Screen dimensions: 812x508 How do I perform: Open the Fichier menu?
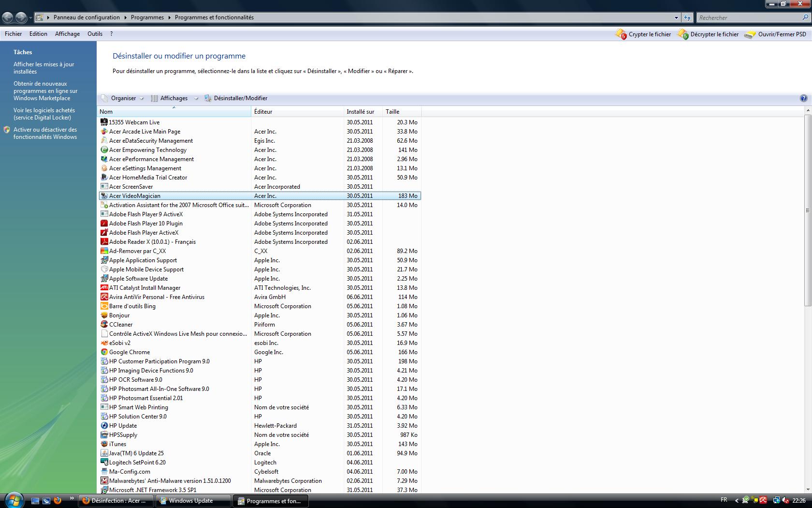[x=14, y=34]
